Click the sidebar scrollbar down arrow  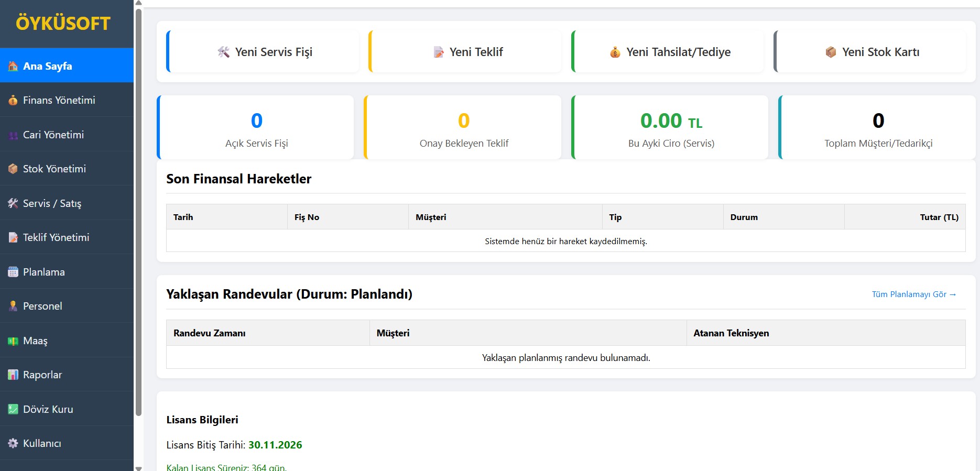[138, 468]
